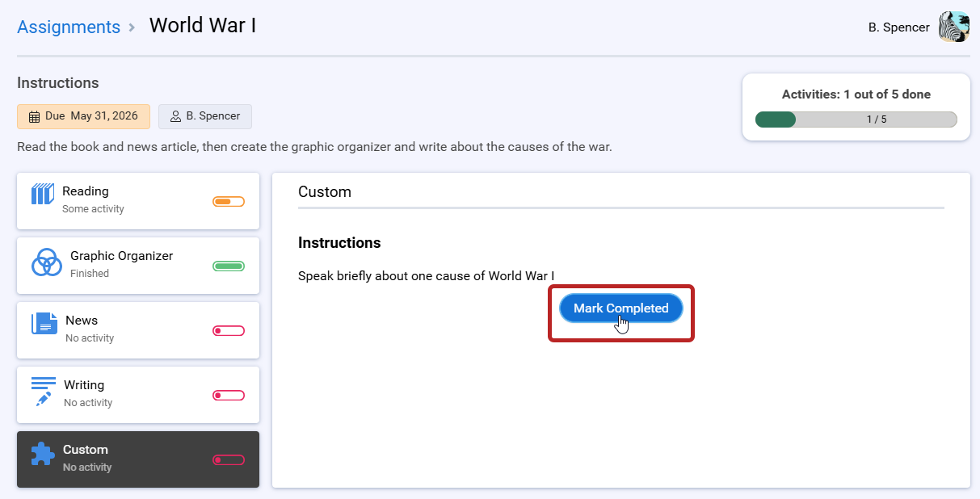Screen dimensions: 980x499
Task: Click the Due May 31, 2026 badge
Action: pyautogui.click(x=84, y=116)
